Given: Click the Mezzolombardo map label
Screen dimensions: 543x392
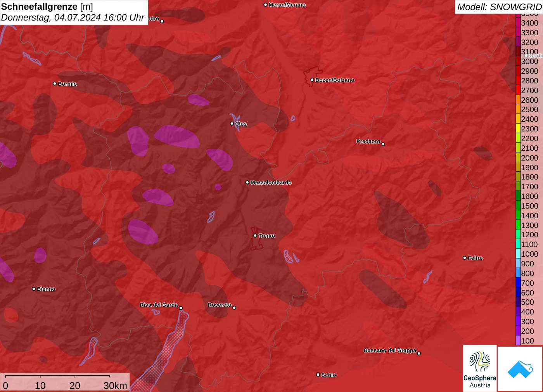Looking at the screenshot, I should coord(271,182).
